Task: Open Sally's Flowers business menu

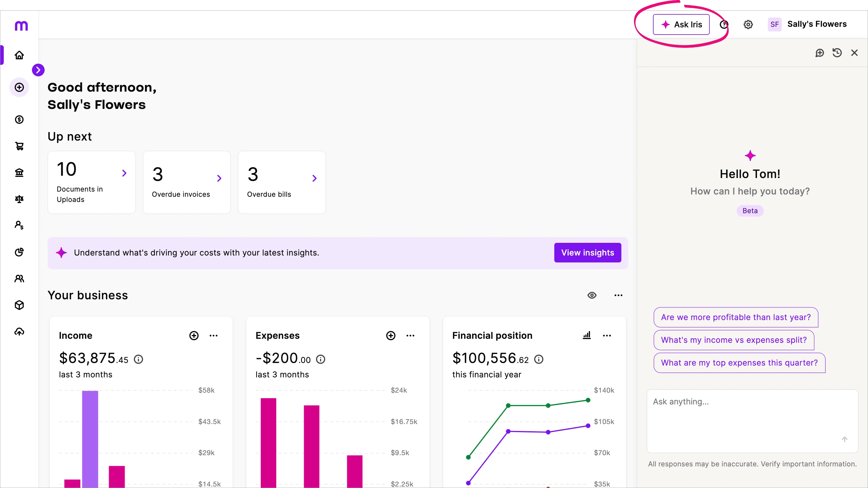Action: [807, 24]
